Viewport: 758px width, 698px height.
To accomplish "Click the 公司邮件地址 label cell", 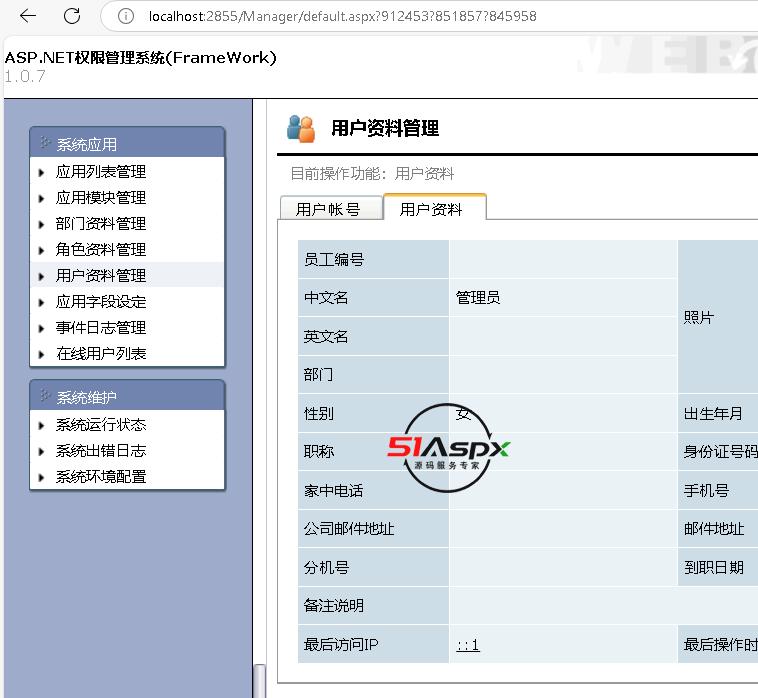I will point(373,528).
